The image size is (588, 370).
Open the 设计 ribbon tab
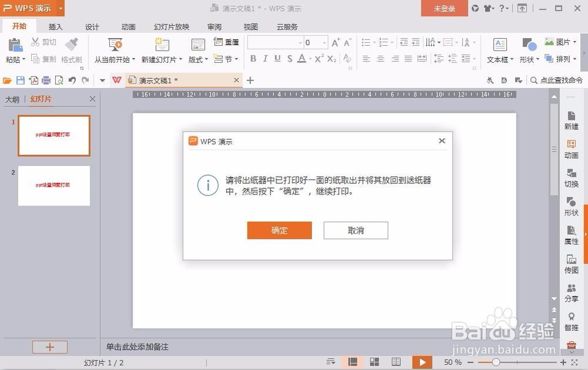(92, 26)
